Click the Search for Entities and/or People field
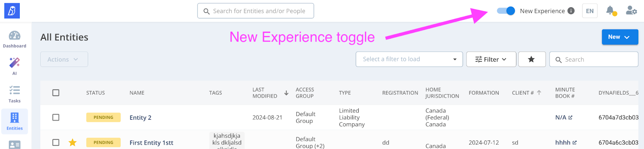This screenshot has width=644, height=149. pyautogui.click(x=256, y=11)
